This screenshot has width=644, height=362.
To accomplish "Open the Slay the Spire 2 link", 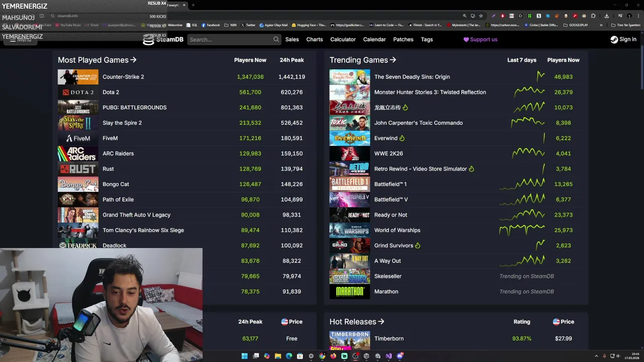I will 122,123.
